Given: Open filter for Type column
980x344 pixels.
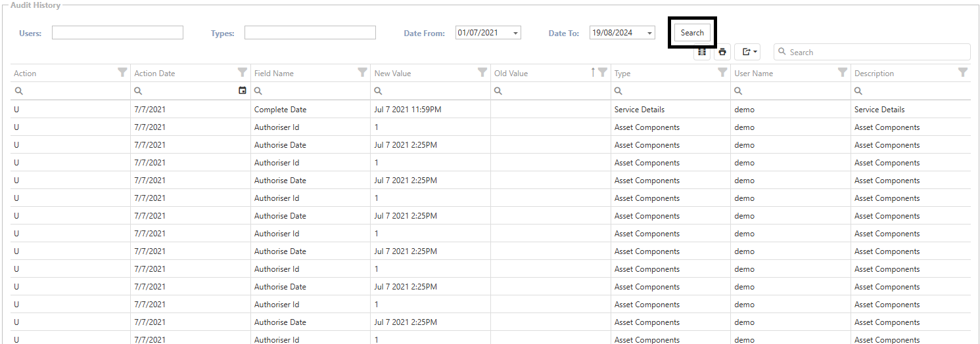Looking at the screenshot, I should pos(722,73).
